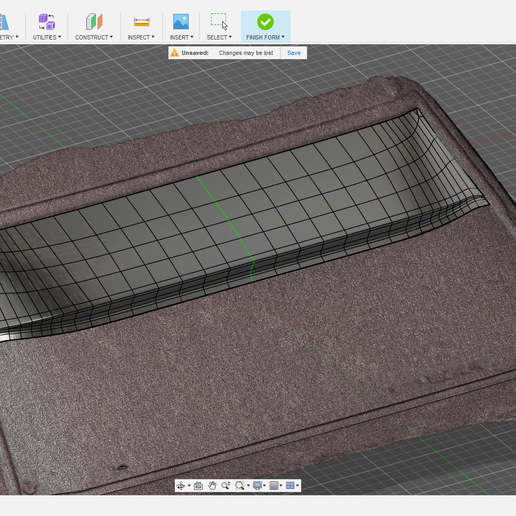Click the unsaved warning triangle icon
The image size is (516, 516).
[174, 53]
